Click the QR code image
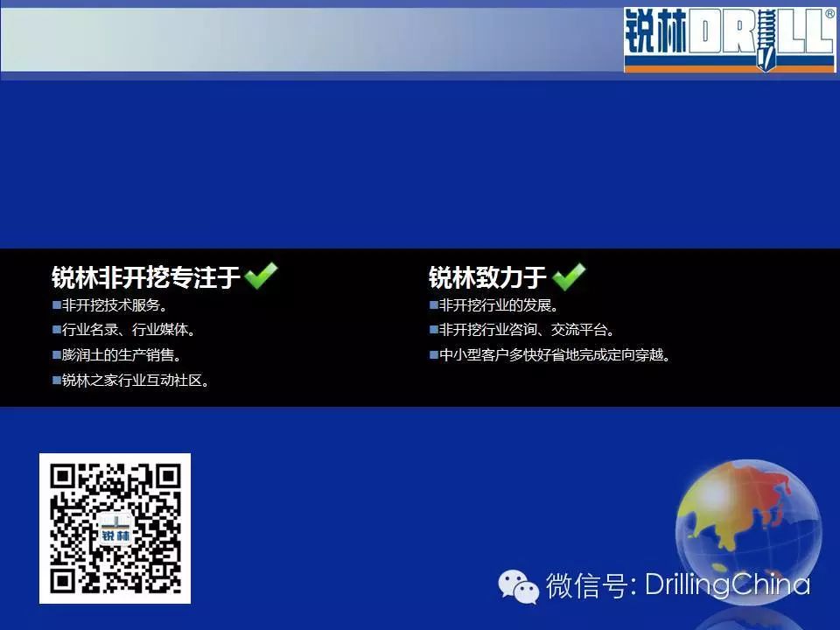 coord(115,528)
